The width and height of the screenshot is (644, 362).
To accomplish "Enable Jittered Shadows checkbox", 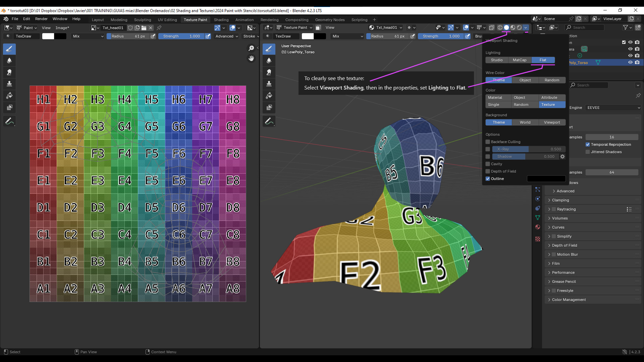I will [x=588, y=152].
